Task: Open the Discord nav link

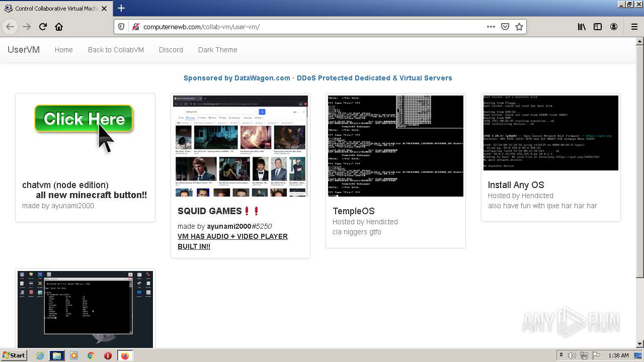Action: pyautogui.click(x=171, y=50)
